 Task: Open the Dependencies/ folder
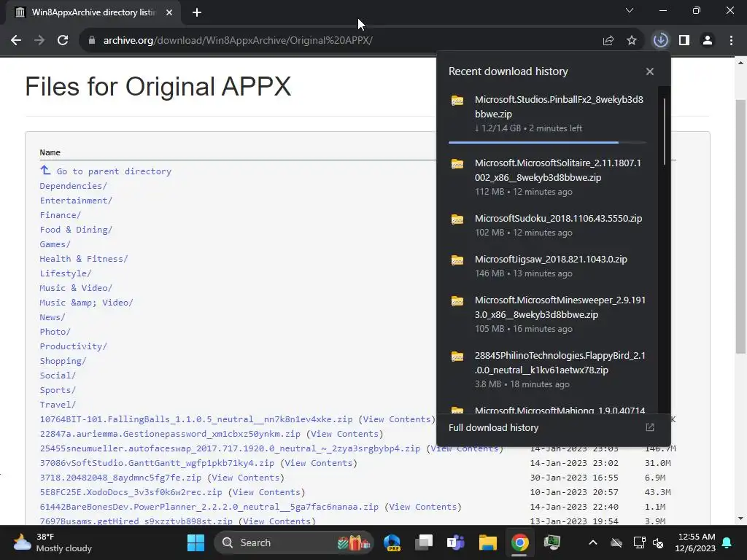tap(74, 186)
